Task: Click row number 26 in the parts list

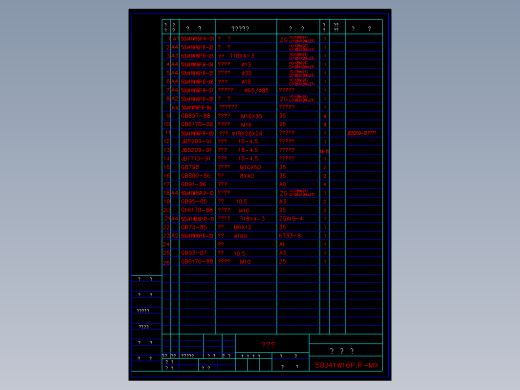Action: coord(166,262)
